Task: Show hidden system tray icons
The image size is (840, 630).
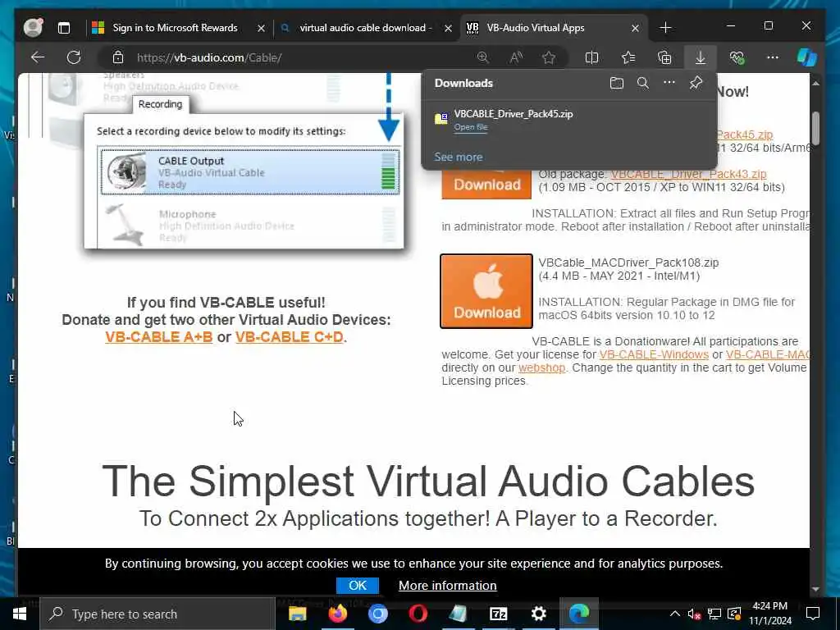Action: 674,614
